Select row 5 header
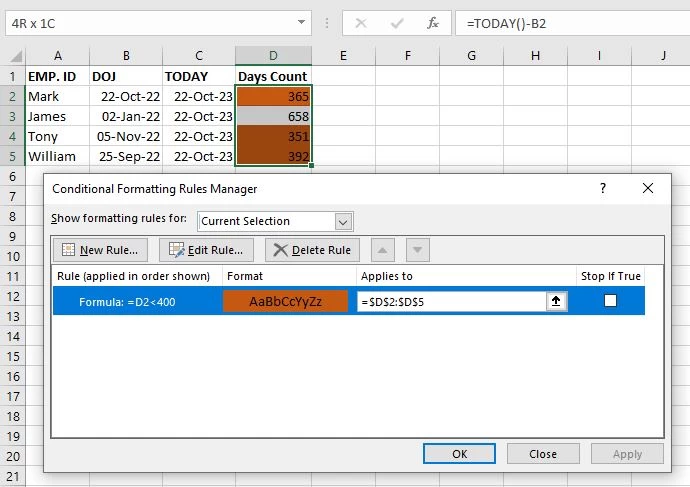Screen dimensions: 690x487 point(12,157)
